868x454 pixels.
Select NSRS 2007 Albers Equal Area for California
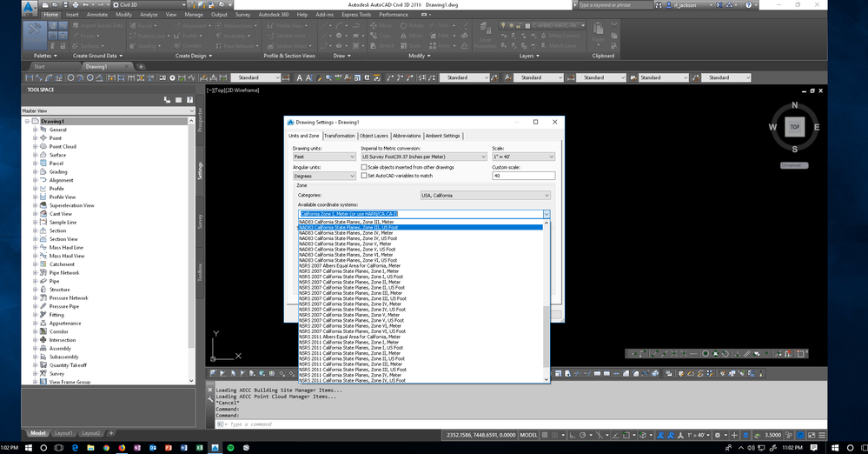point(421,265)
